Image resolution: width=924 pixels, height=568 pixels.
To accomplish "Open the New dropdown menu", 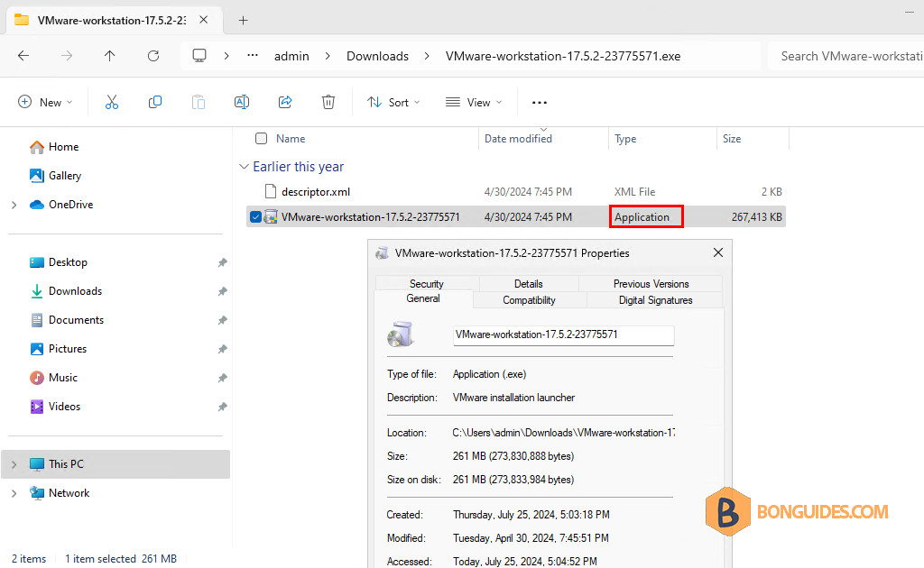I will (x=45, y=103).
